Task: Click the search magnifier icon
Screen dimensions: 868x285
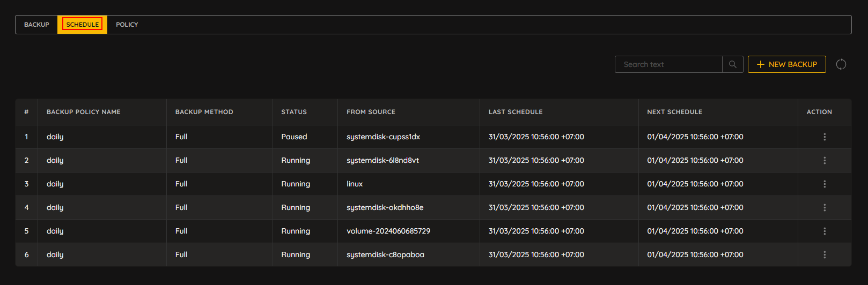Action: pyautogui.click(x=732, y=64)
